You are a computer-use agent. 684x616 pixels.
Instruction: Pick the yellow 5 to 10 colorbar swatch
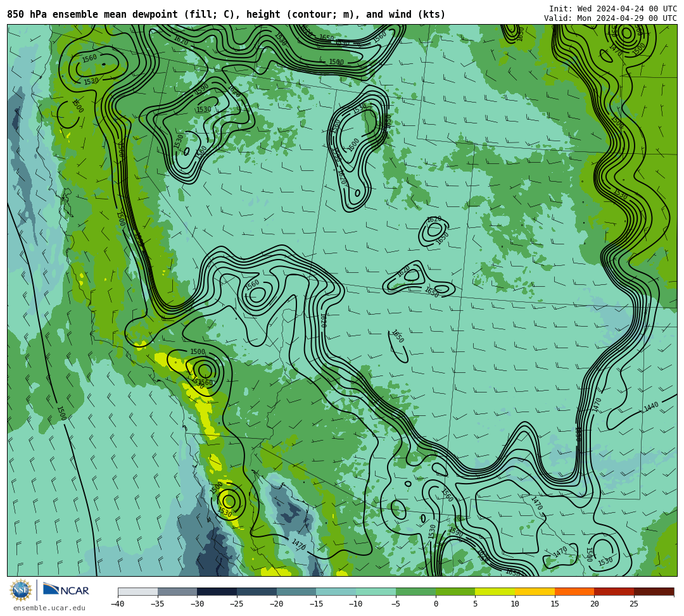pos(495,591)
